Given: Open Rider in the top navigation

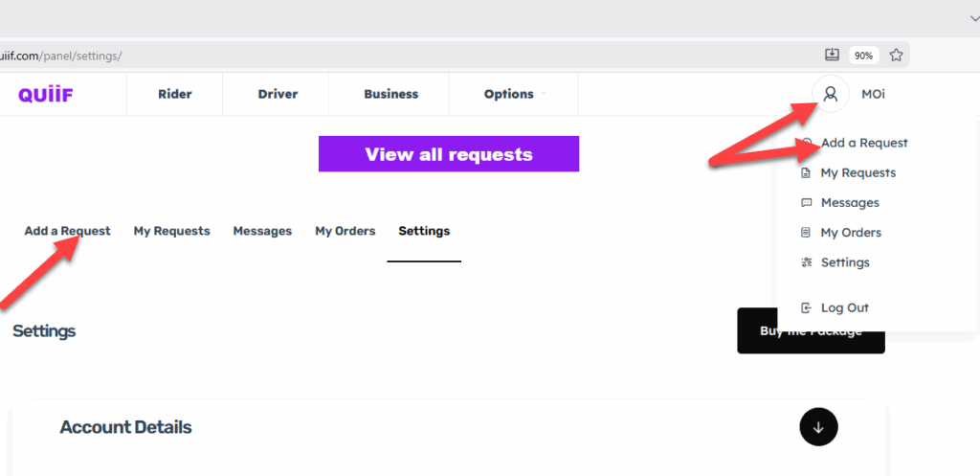Looking at the screenshot, I should point(174,94).
